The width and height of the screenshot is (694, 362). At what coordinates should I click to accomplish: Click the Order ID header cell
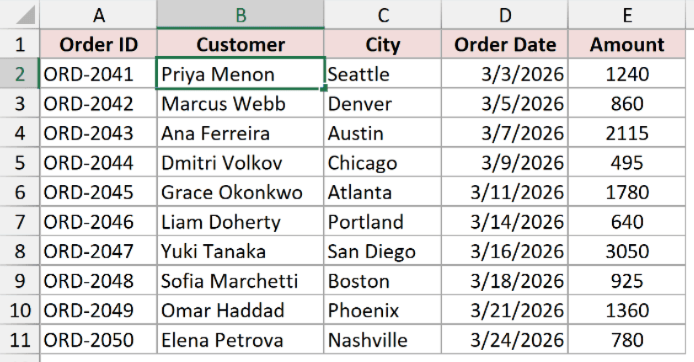[x=98, y=44]
